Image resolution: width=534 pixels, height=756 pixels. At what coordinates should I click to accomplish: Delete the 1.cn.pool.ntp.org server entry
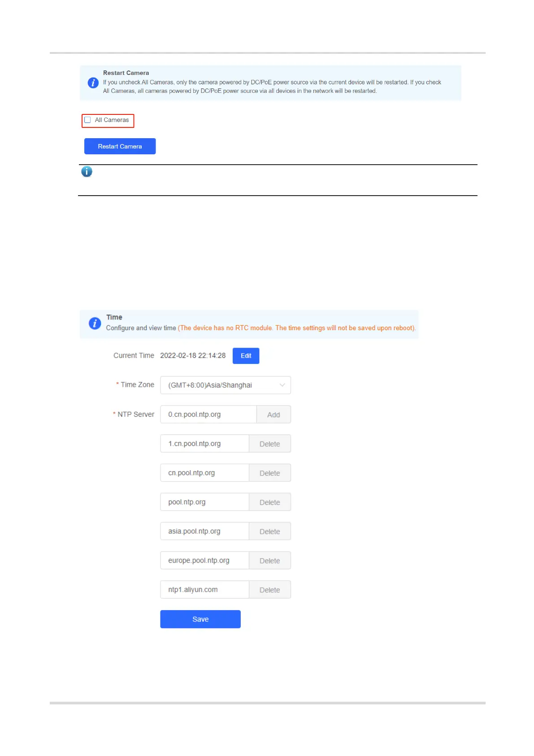pyautogui.click(x=270, y=444)
